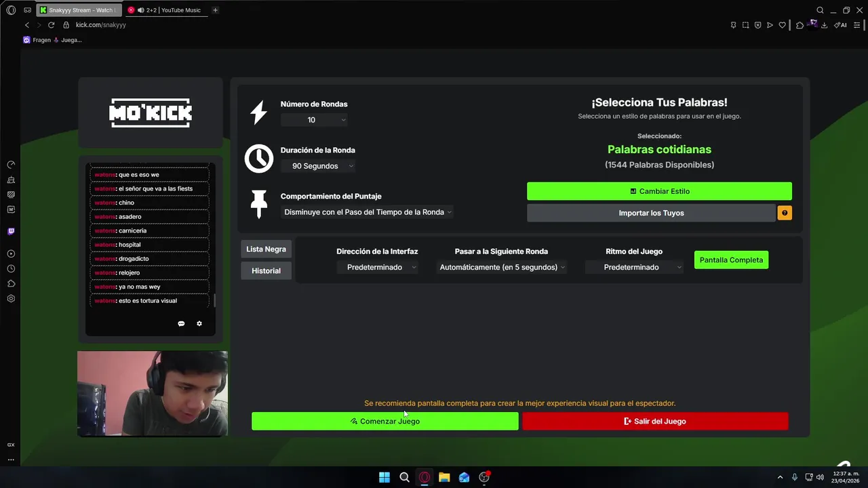Click the site lock security icon

(66, 25)
